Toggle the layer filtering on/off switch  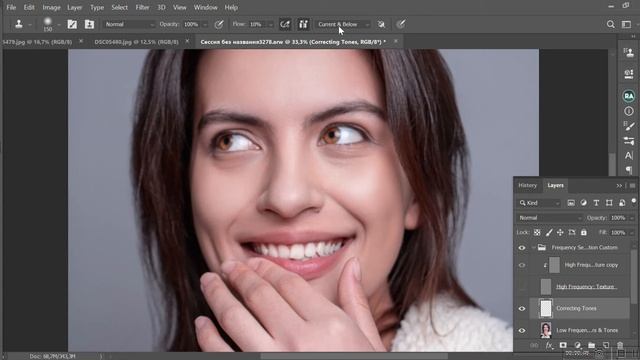tap(633, 202)
